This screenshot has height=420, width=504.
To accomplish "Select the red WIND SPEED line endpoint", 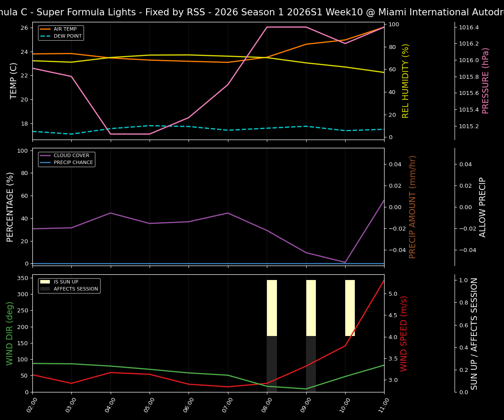I will (x=383, y=279).
